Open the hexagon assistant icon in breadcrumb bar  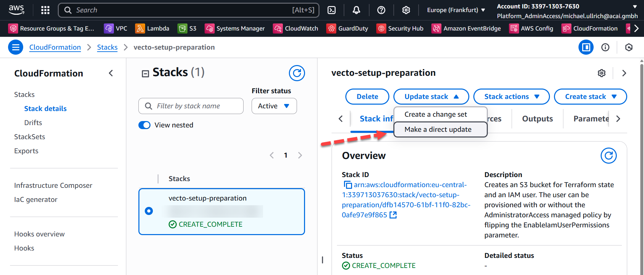pos(629,47)
